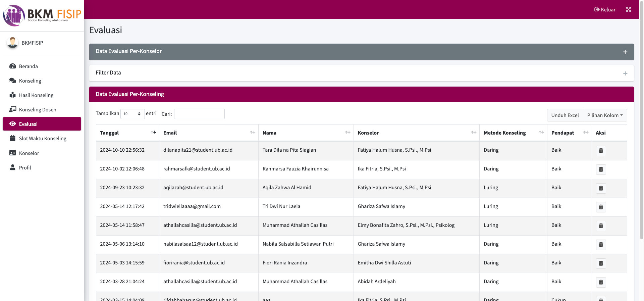Open Beranda in the sidebar
Screen dimensions: 644x301
pyautogui.click(x=42, y=66)
